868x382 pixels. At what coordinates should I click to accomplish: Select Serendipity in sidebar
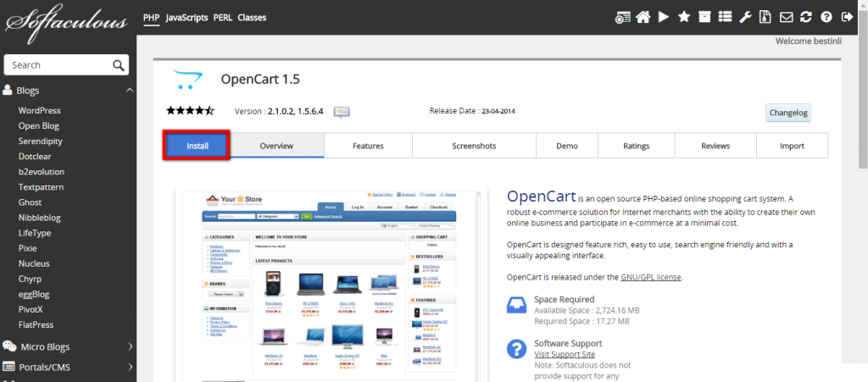coord(41,141)
